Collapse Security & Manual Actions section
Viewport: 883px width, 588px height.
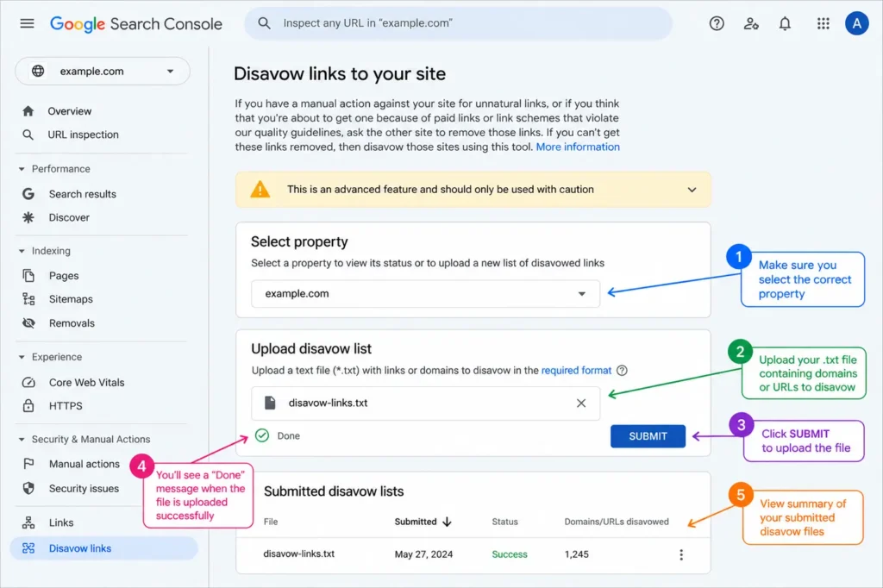tap(22, 440)
